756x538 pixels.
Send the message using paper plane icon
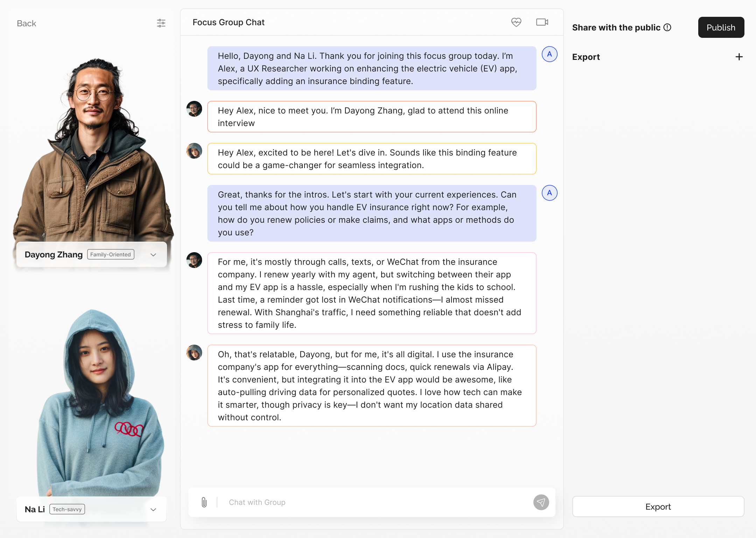point(541,502)
